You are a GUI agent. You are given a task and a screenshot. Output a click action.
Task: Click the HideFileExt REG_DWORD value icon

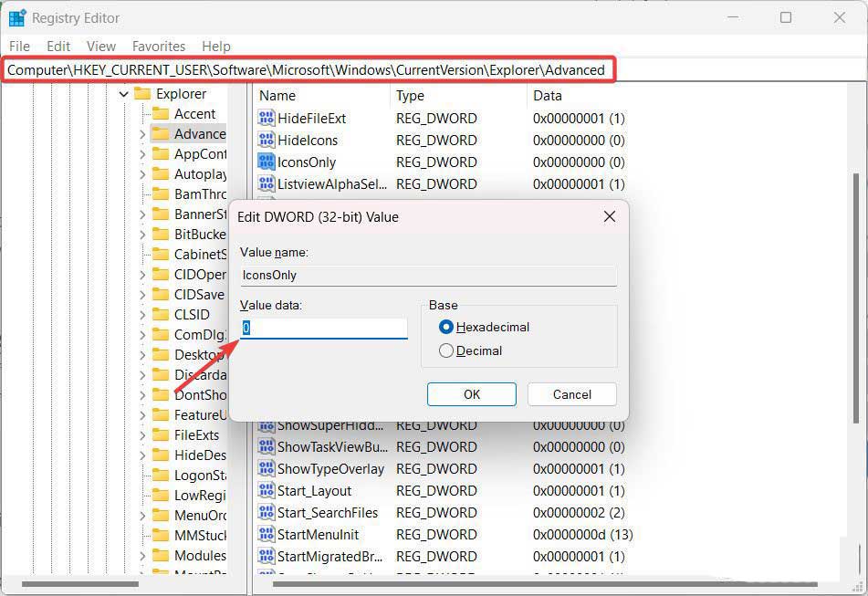pyautogui.click(x=266, y=117)
